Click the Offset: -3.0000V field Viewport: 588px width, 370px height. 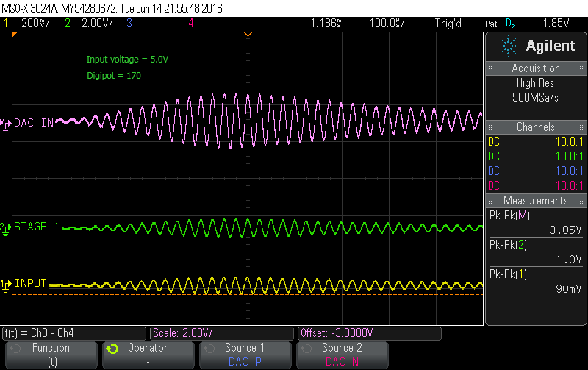(370, 333)
